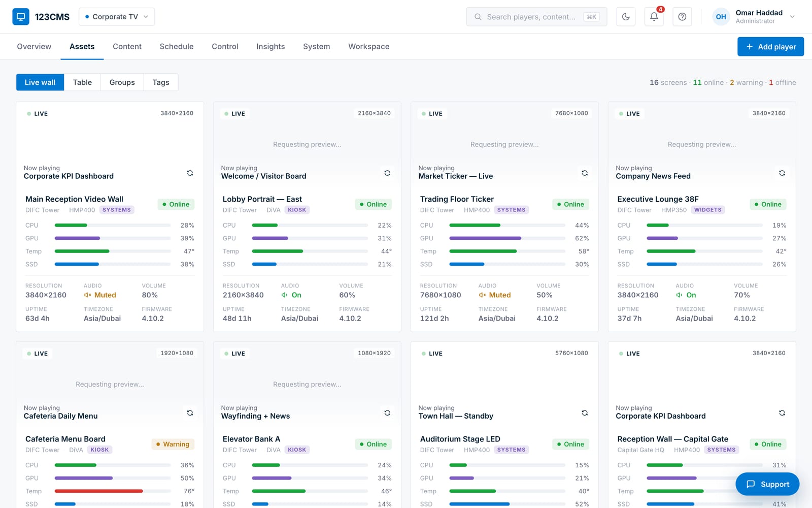Refresh preview for Lobby Portrait — East
The width and height of the screenshot is (812, 508).
point(387,173)
